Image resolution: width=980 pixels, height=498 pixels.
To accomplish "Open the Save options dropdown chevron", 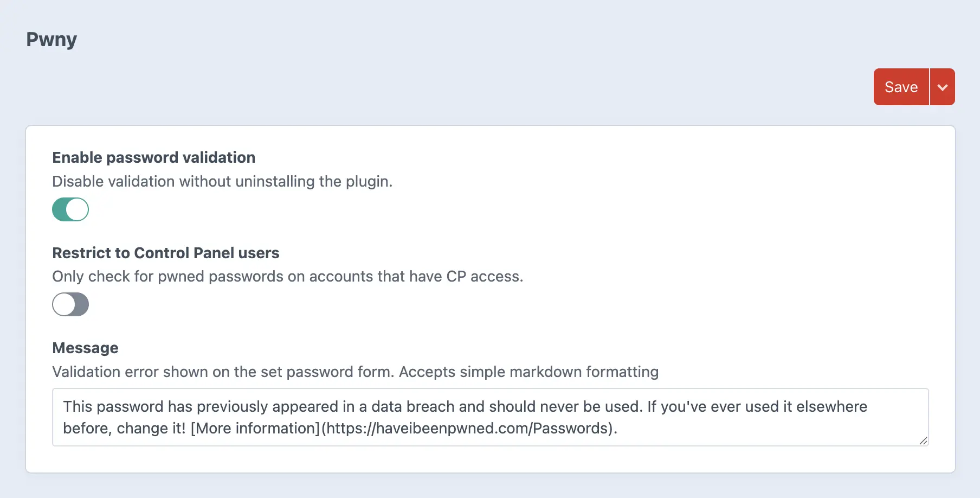I will (943, 87).
